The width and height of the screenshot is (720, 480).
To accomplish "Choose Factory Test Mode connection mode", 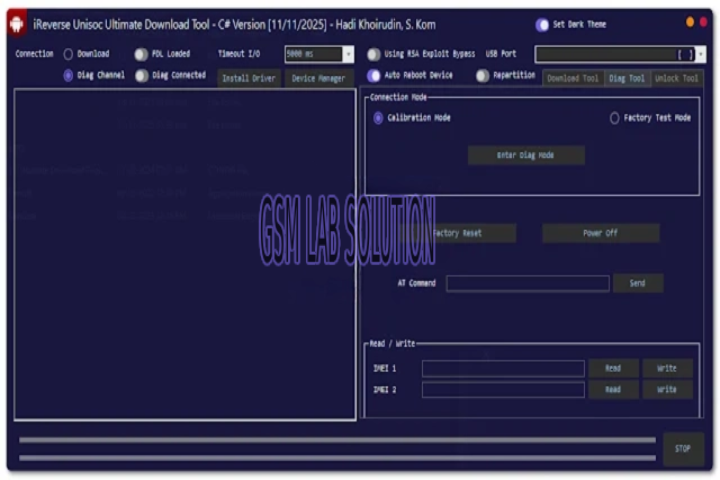I will 614,118.
